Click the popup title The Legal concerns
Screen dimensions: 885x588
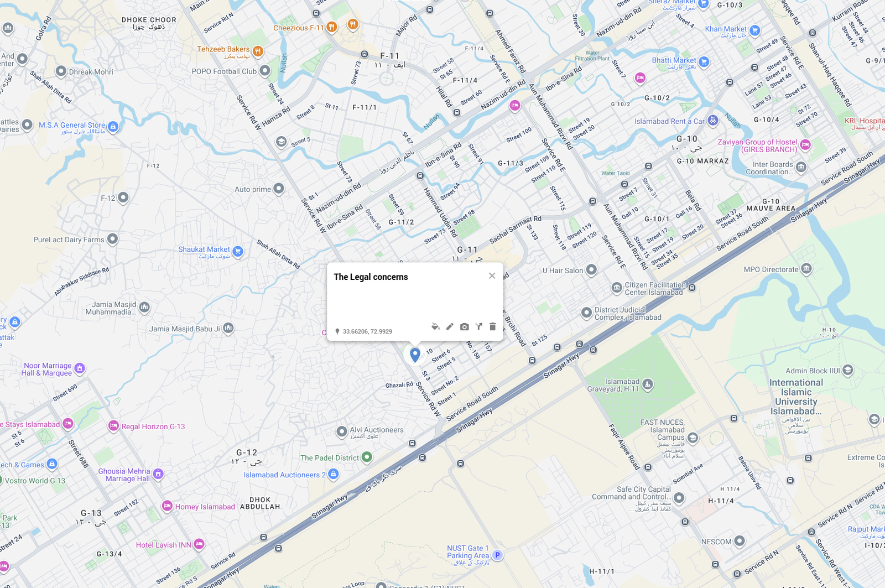tap(371, 277)
